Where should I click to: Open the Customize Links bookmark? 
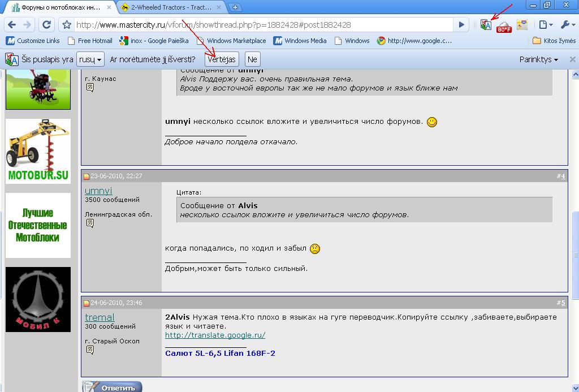(33, 41)
